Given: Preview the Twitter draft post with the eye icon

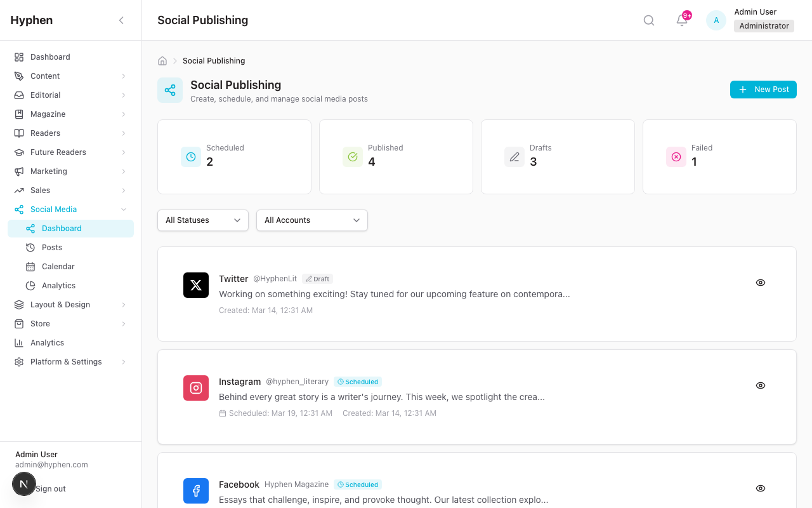Looking at the screenshot, I should point(761,283).
